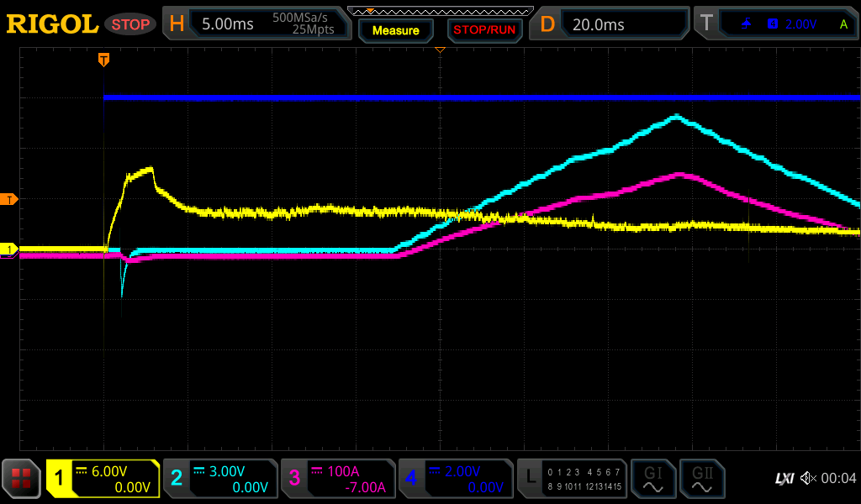
Task: Click the channel 1 ground level marker
Action: click(9, 249)
